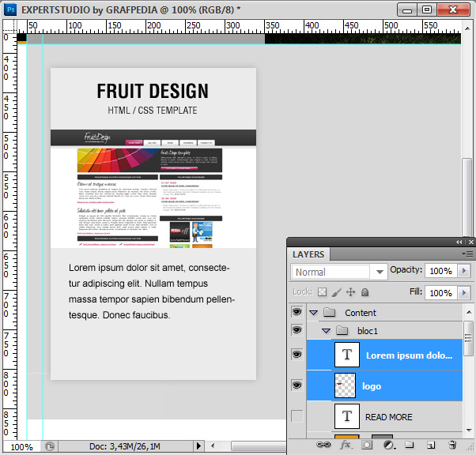Add a layer mask

pos(367,446)
